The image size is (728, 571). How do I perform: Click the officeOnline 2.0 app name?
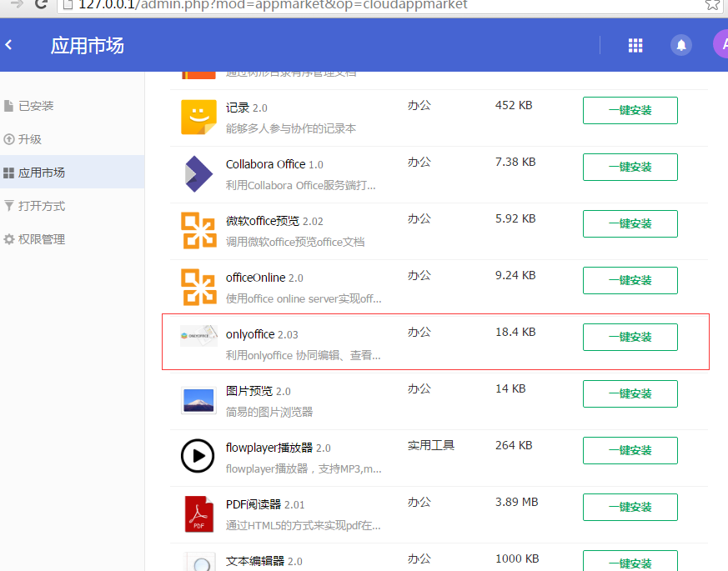coord(264,278)
